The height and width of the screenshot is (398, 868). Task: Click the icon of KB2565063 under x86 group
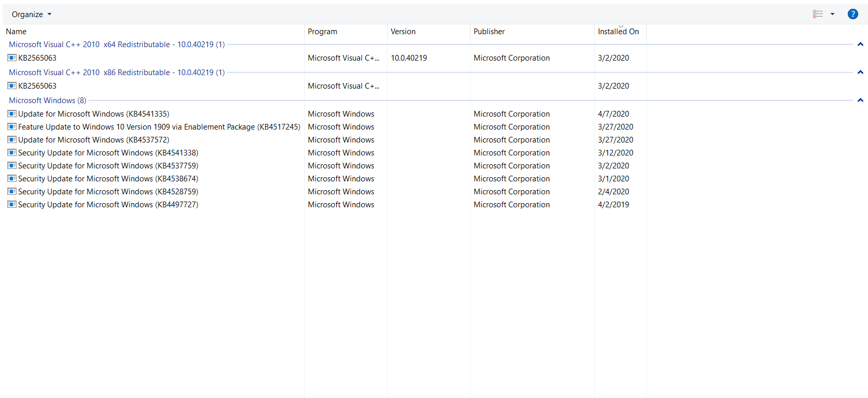[12, 86]
